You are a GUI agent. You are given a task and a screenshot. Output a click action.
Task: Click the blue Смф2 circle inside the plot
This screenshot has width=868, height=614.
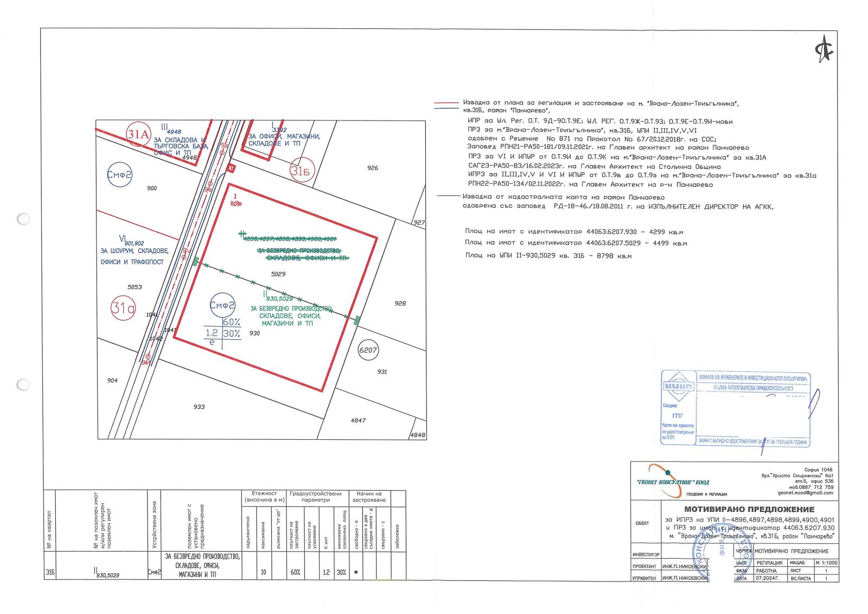[223, 306]
